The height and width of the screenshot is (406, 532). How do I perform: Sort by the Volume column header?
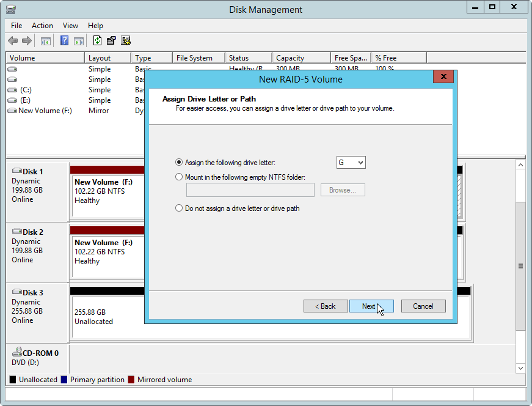45,57
